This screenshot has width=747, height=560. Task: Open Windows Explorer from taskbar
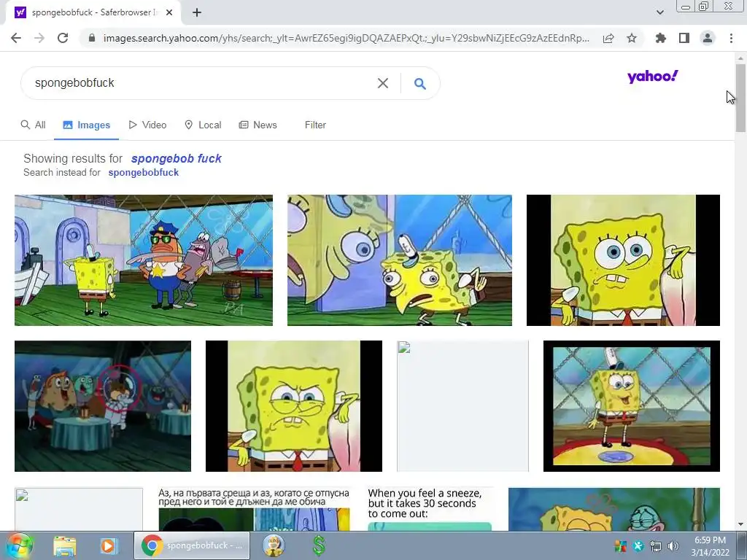(65, 545)
